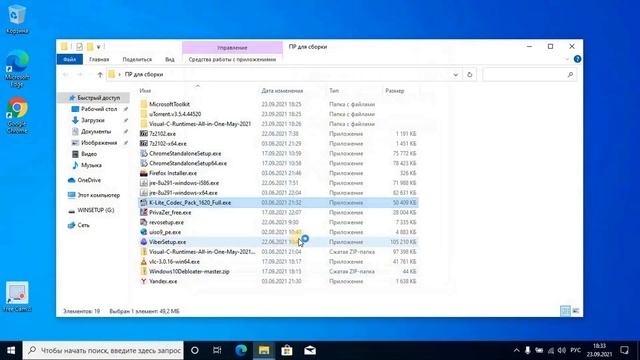
Task: Open Музыка in navigation pane
Action: [91, 165]
